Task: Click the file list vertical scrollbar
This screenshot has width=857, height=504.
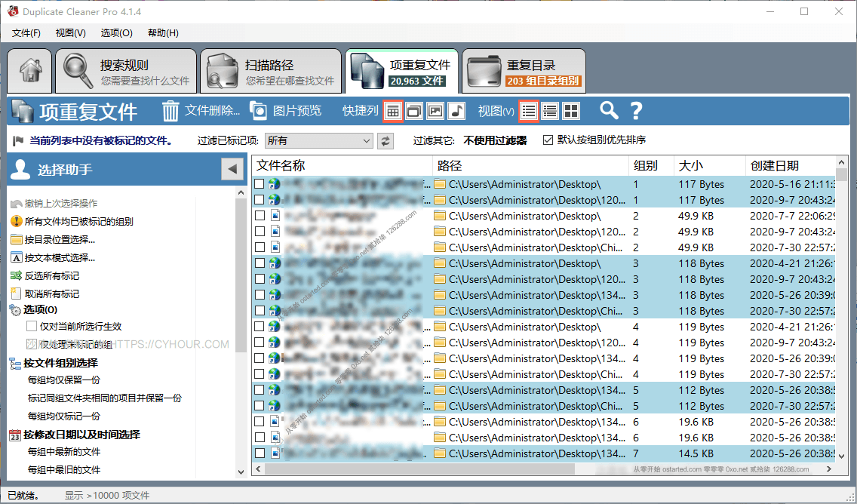Action: pyautogui.click(x=842, y=175)
